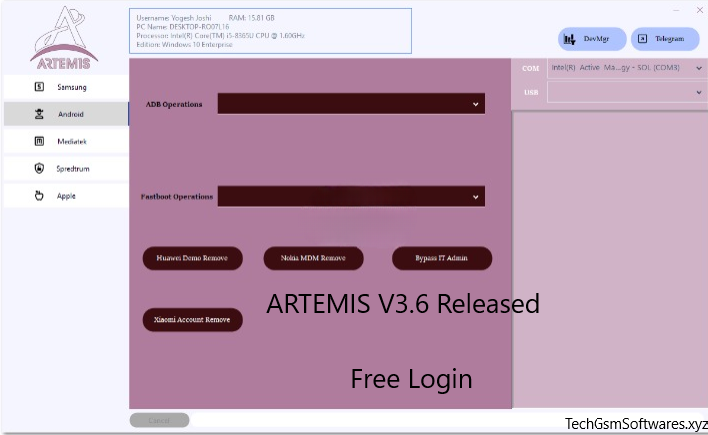This screenshot has height=435, width=708.
Task: Click the system info box
Action: [270, 31]
